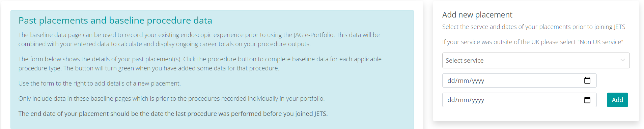This screenshot has height=129, width=644.
Task: Focus the second dd/mm/yyyy date field
Action: pos(519,100)
